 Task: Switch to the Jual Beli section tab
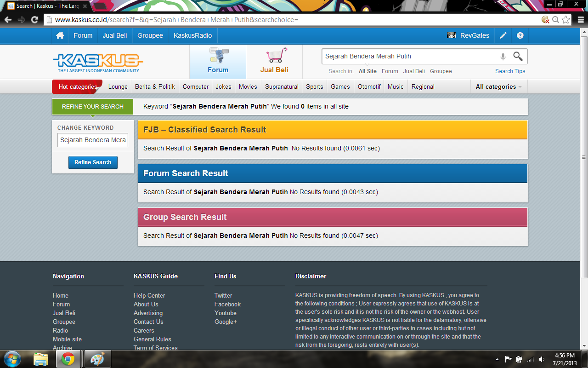tap(274, 62)
